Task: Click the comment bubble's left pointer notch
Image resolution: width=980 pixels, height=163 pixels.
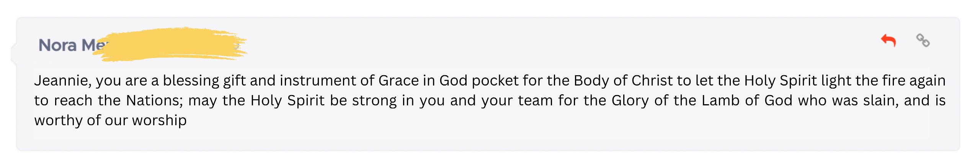Action: pos(14,54)
